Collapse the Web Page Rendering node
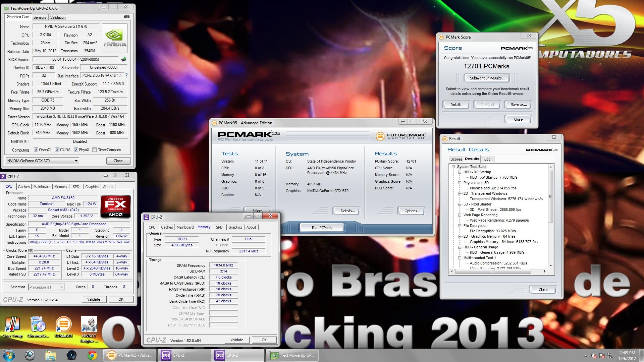This screenshot has height=362, width=644. click(x=460, y=215)
